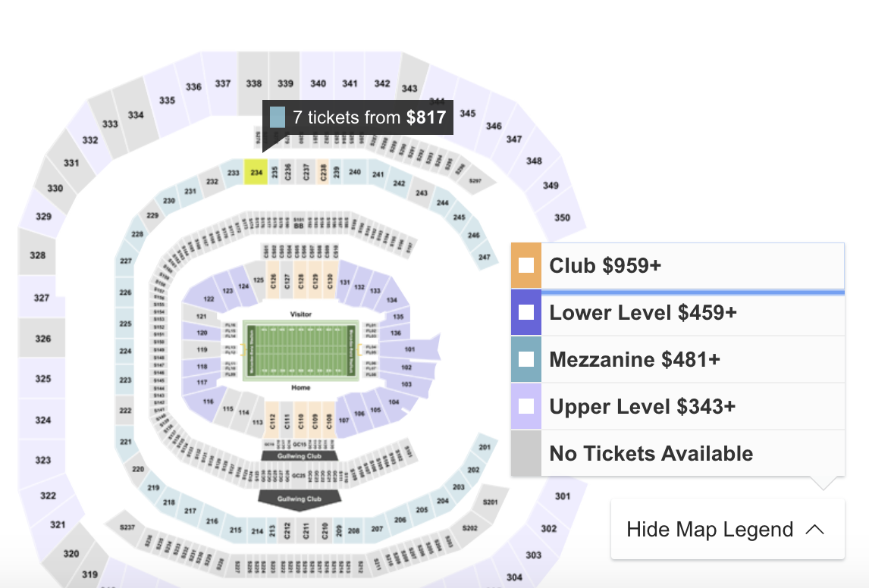Screen dimensions: 869x588
Task: Click the gray No Tickets Available swatch
Action: pos(526,453)
